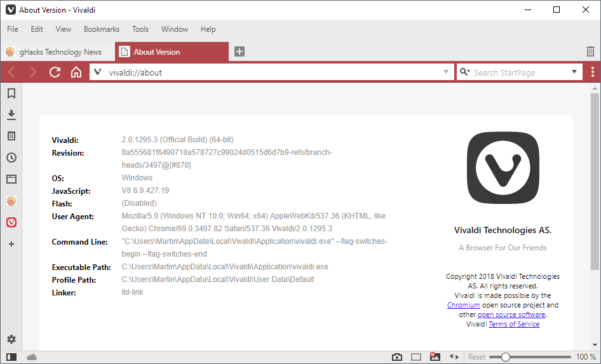The image size is (601, 364).
Task: Go forward to the next page
Action: coord(33,72)
